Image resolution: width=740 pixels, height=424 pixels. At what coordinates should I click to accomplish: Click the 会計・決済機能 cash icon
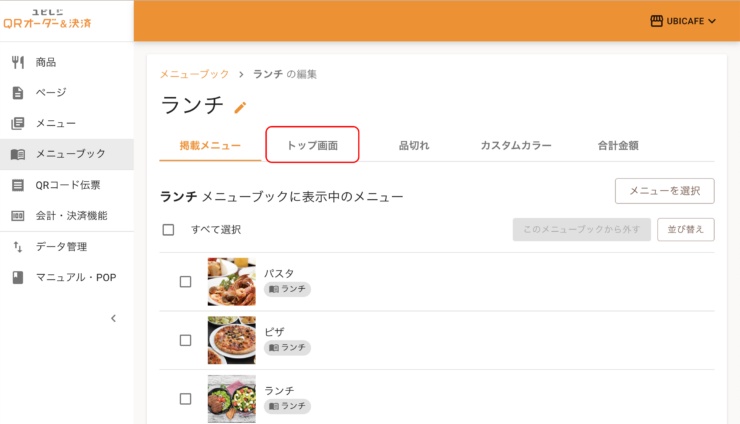click(x=18, y=216)
